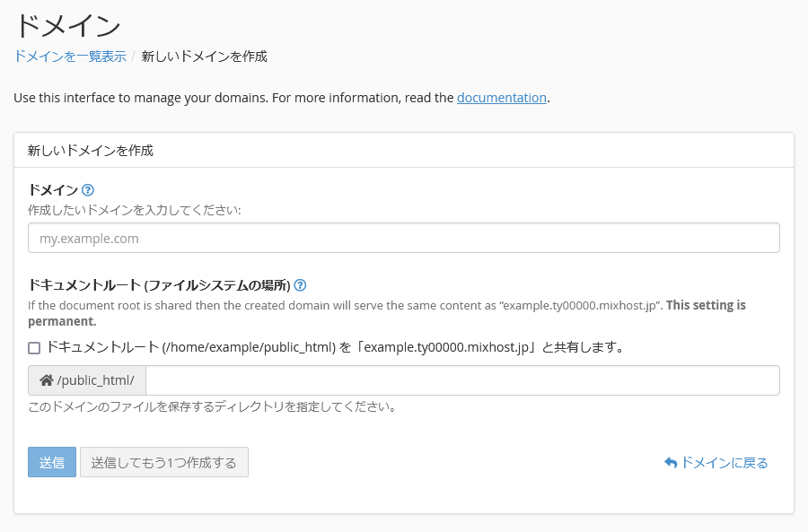The width and height of the screenshot is (808, 532).
Task: Click the return arrow icon before ドメインに戻る
Action: pyautogui.click(x=671, y=463)
